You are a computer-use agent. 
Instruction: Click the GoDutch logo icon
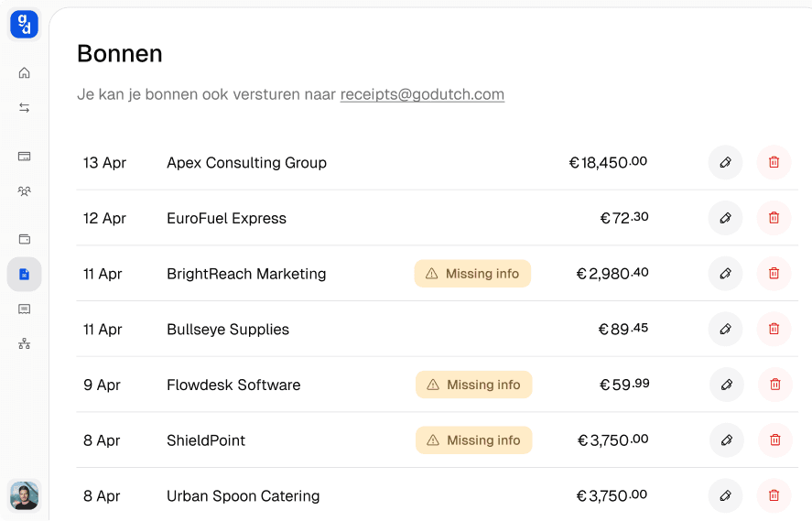(x=24, y=25)
